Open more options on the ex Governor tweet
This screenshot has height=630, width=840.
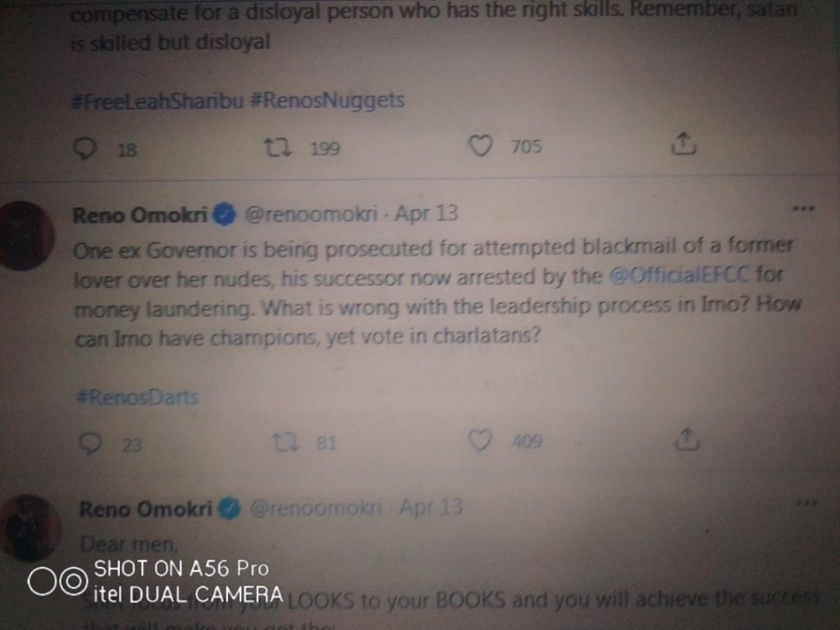803,209
